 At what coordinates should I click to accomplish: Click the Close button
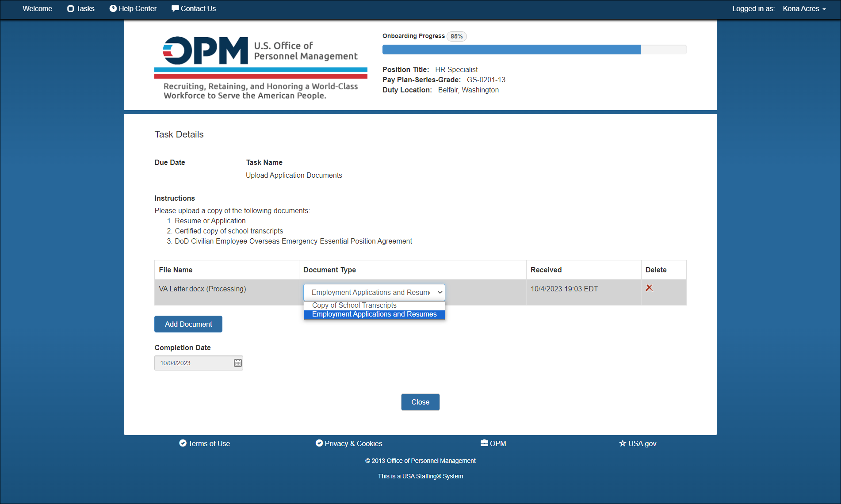420,402
